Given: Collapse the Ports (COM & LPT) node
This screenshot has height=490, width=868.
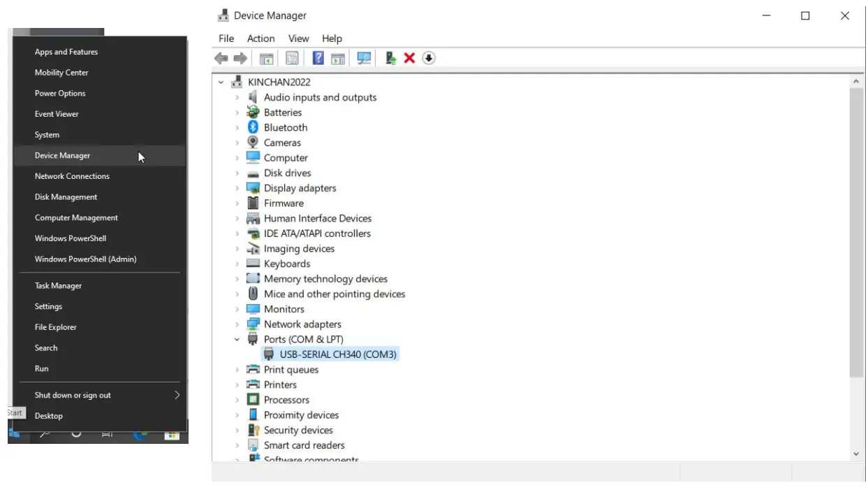Looking at the screenshot, I should (x=237, y=340).
